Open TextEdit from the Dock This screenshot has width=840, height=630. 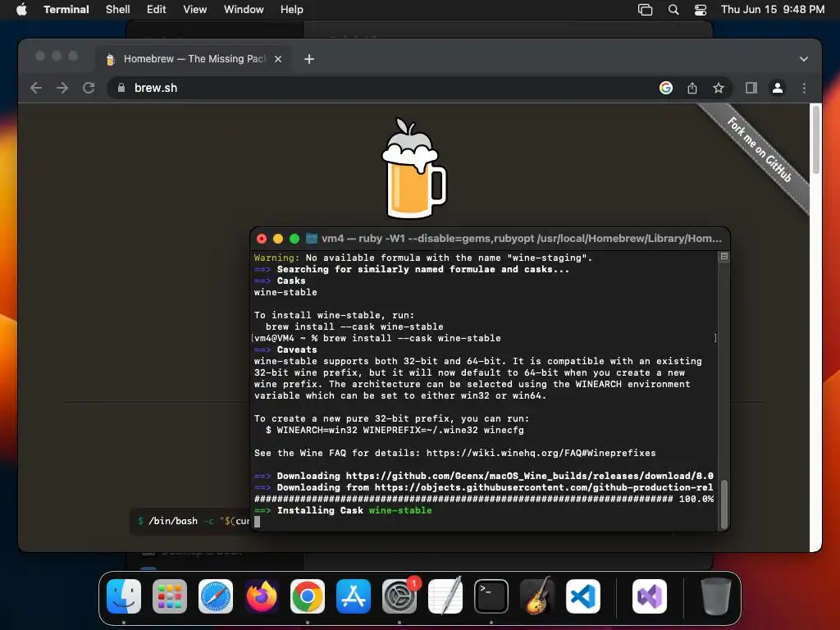[x=445, y=596]
